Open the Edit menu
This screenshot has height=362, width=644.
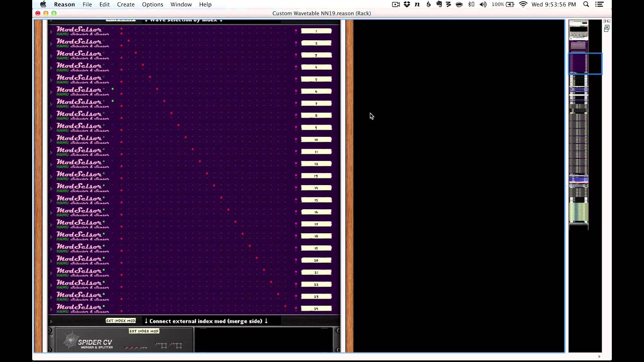[x=105, y=4]
